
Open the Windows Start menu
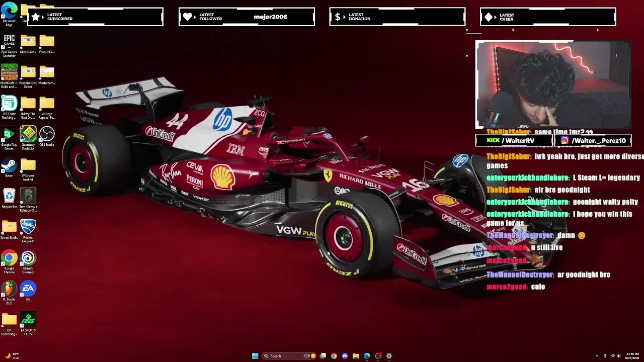click(255, 356)
